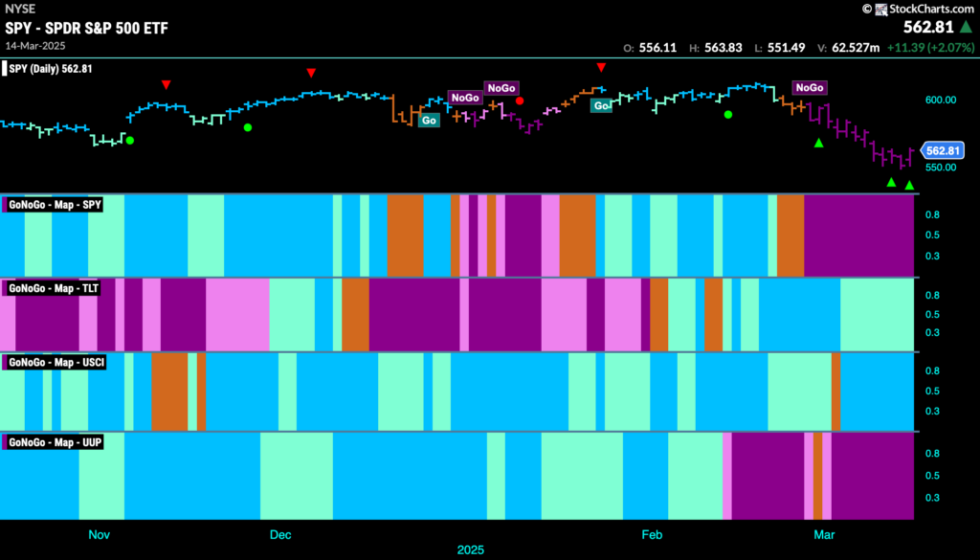The height and width of the screenshot is (560, 980).
Task: Click the blue 562.81 price tag on the axis
Action: (x=943, y=150)
